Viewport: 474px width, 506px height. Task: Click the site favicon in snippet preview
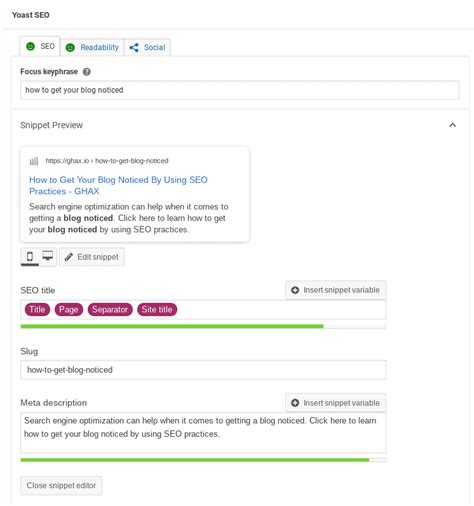point(34,161)
